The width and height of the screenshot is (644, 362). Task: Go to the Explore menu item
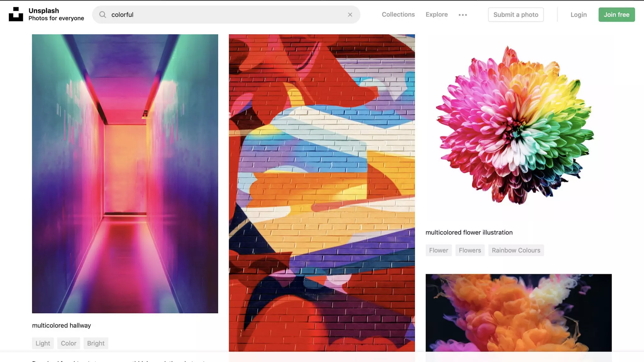coord(436,14)
